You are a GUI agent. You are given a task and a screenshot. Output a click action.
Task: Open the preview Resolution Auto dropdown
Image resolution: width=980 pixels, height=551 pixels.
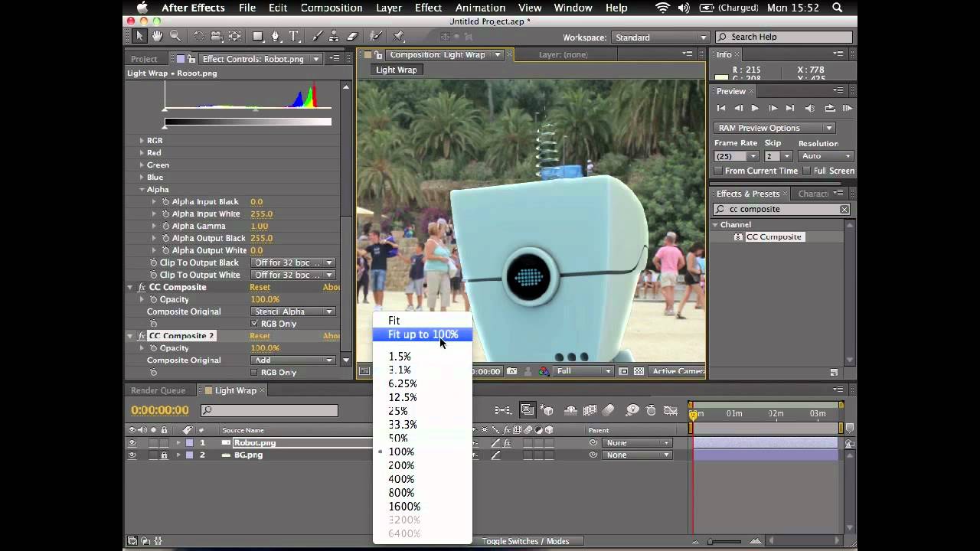825,156
